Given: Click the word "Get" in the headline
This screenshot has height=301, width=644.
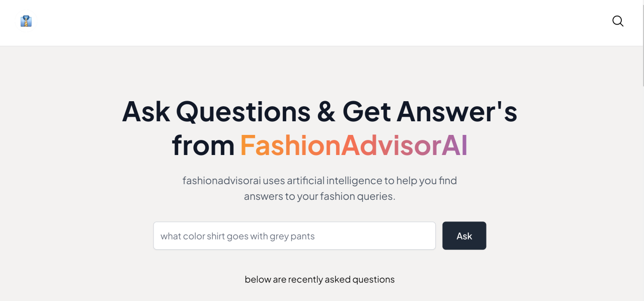Looking at the screenshot, I should tap(367, 112).
